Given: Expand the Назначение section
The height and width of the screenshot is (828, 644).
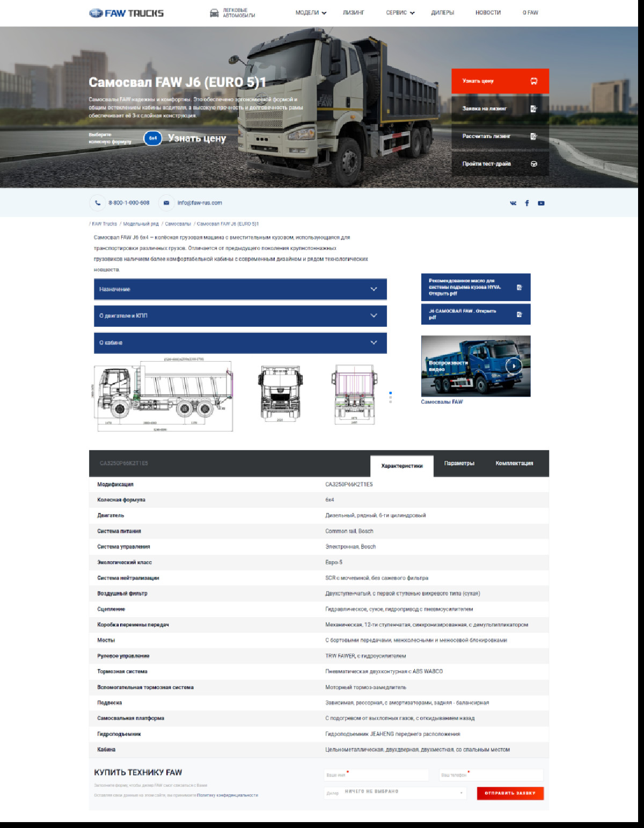Looking at the screenshot, I should [240, 289].
